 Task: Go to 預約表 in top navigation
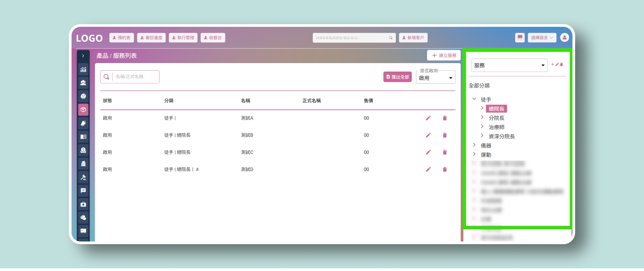tap(121, 38)
